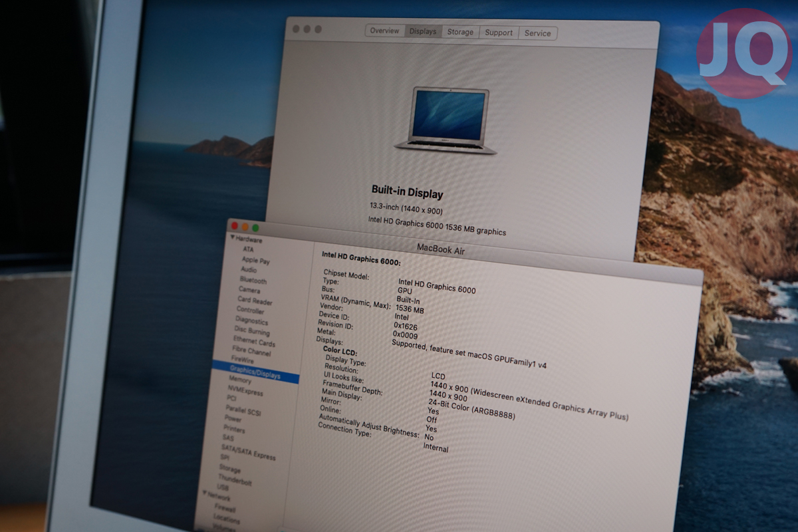Click the '24-Bit Color (ARGB8888)' value
The width and height of the screenshot is (798, 532).
pos(471,408)
